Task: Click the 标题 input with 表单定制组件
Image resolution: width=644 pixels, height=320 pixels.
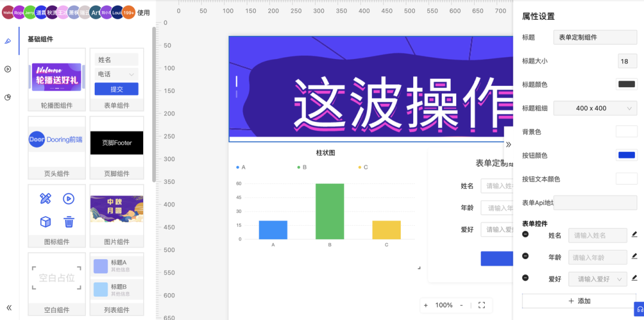Action: point(595,38)
